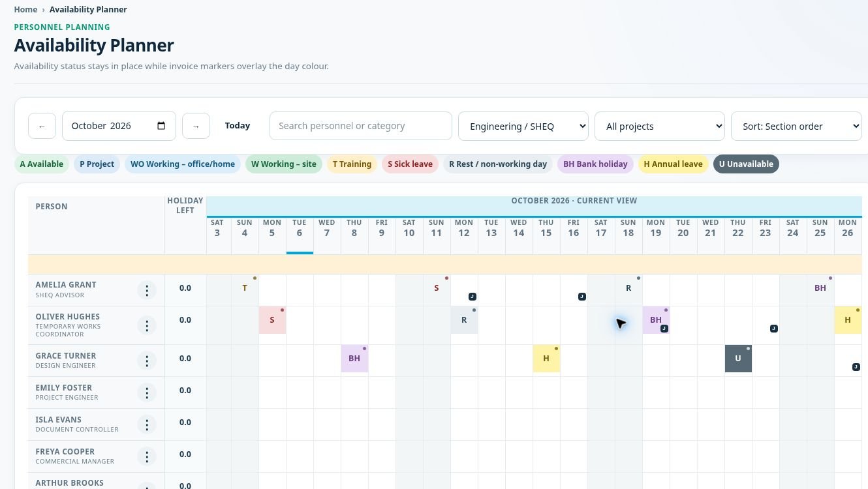
Task: Select the BH Bank holiday legend chip
Action: pyautogui.click(x=595, y=164)
